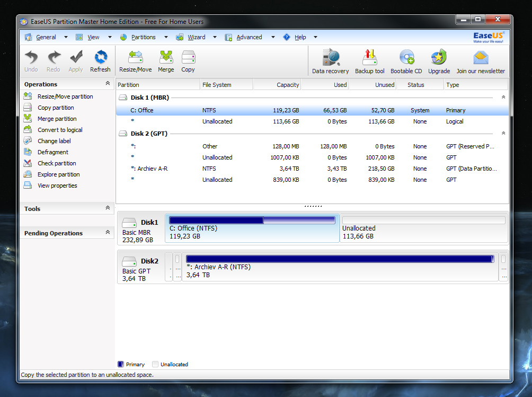Open the Help menu
This screenshot has height=397, width=532.
tap(300, 37)
